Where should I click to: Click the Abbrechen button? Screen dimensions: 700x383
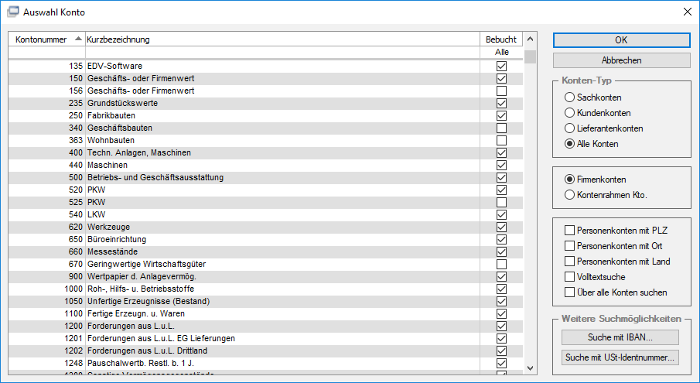(621, 60)
